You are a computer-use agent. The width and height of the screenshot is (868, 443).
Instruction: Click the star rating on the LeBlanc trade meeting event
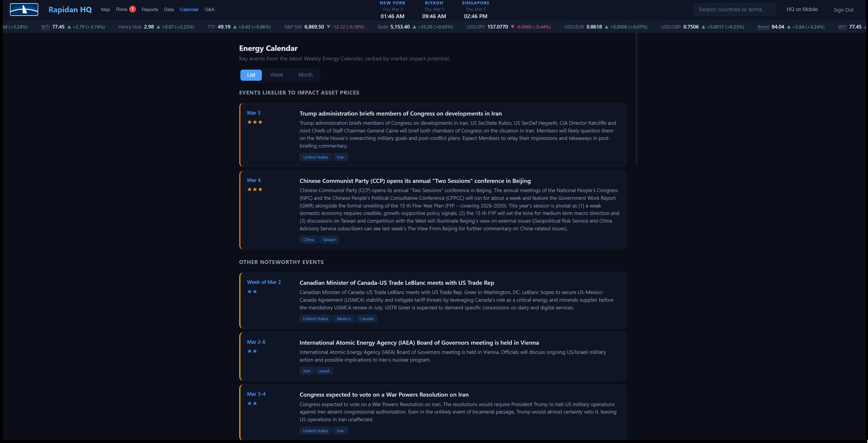(x=252, y=291)
